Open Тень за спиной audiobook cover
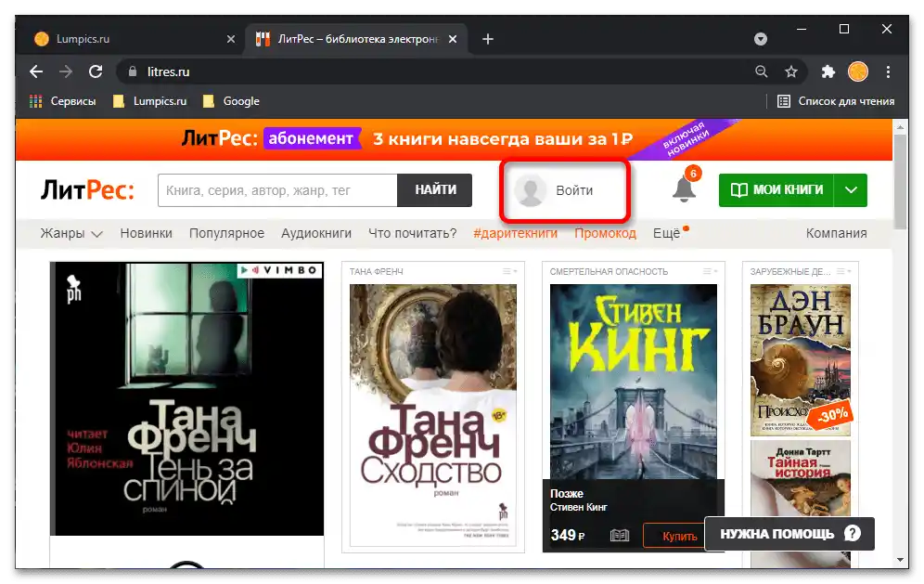924x584 pixels. [186, 398]
